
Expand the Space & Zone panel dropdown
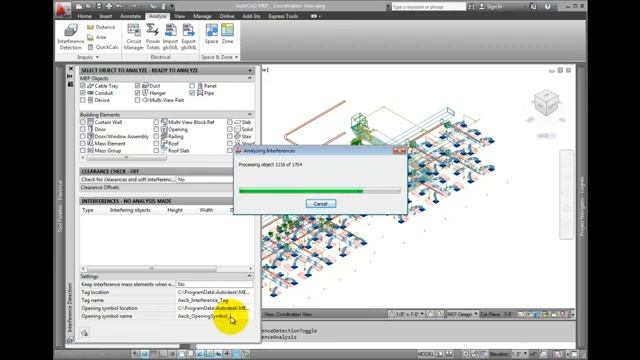pyautogui.click(x=220, y=57)
